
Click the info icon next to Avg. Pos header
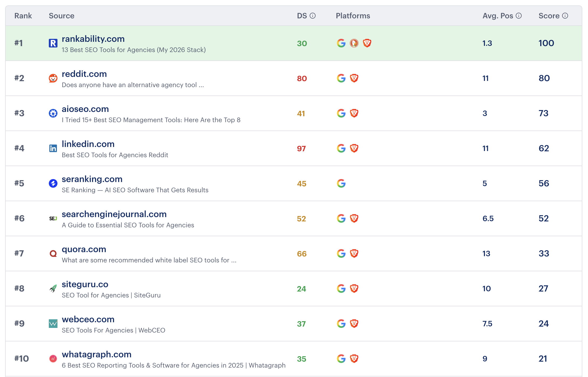[x=518, y=16]
